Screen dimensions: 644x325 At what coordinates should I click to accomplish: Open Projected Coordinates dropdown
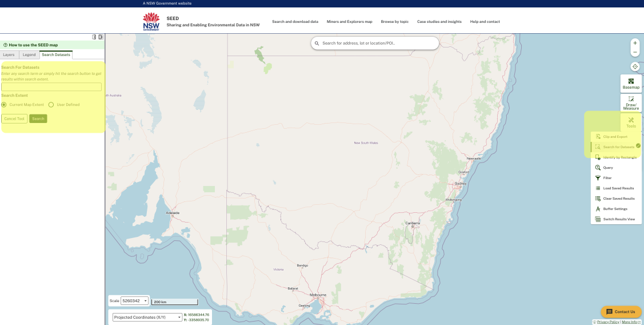point(147,317)
